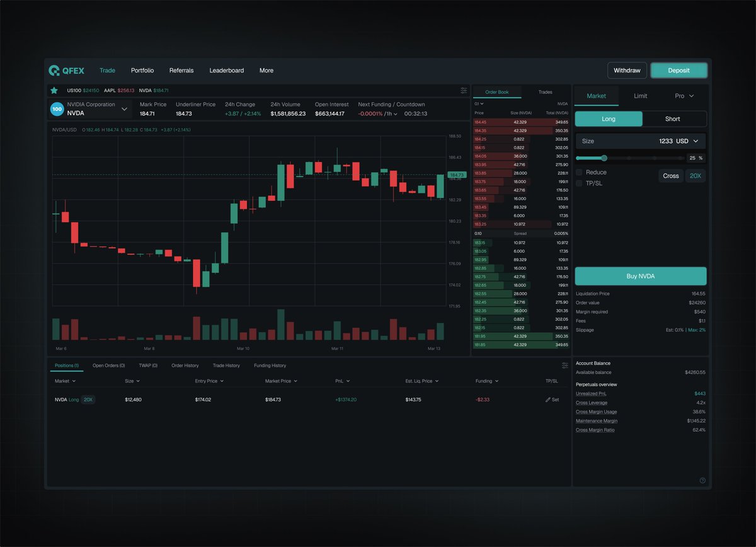The width and height of the screenshot is (756, 547).
Task: Sort by the PnL column
Action: 343,381
